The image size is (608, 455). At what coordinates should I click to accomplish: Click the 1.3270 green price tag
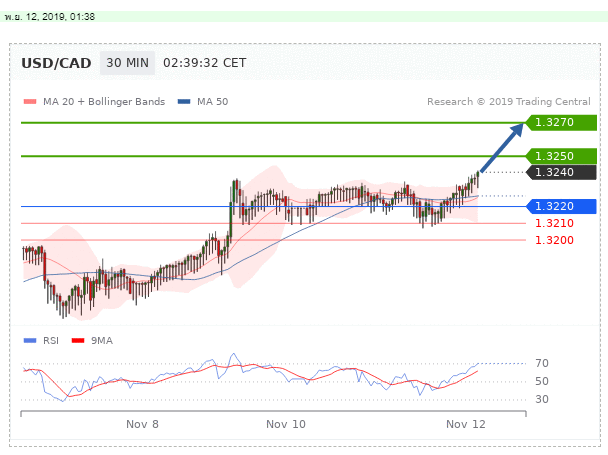(561, 123)
